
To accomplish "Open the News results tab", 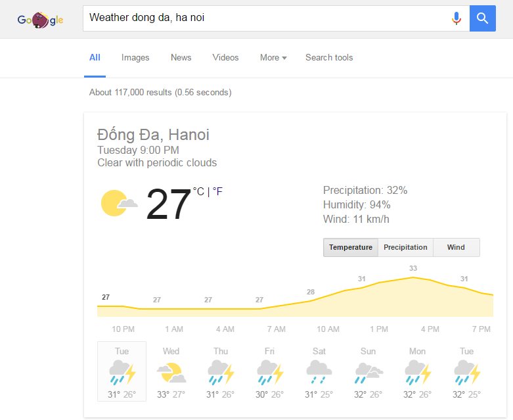I will (x=181, y=58).
